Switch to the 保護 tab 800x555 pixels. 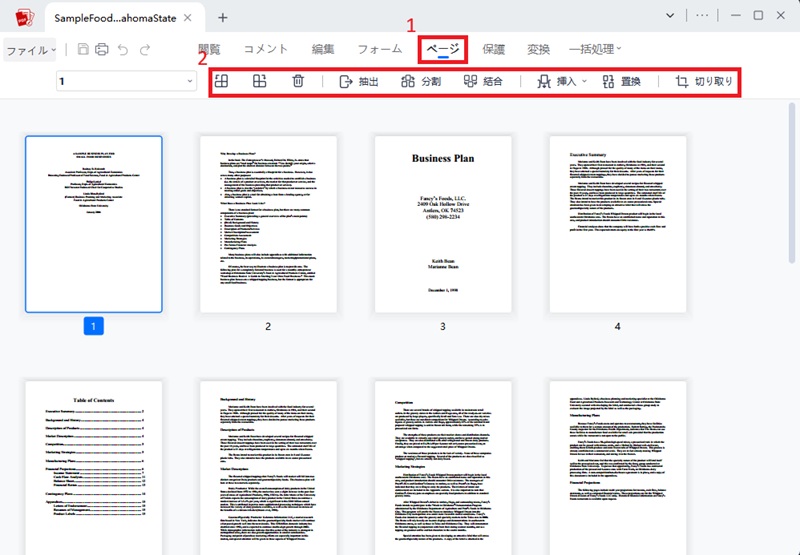[493, 49]
